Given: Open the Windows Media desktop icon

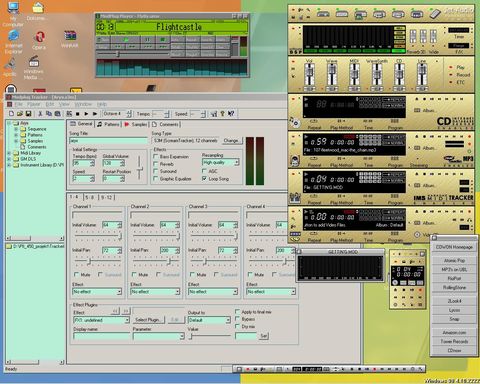Looking at the screenshot, I should (33, 62).
